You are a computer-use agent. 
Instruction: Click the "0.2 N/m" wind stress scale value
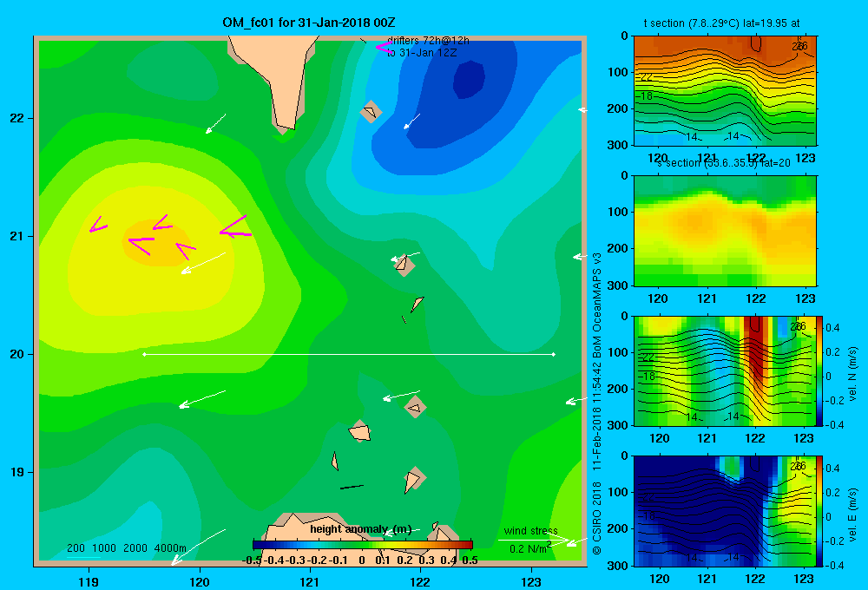(x=528, y=549)
